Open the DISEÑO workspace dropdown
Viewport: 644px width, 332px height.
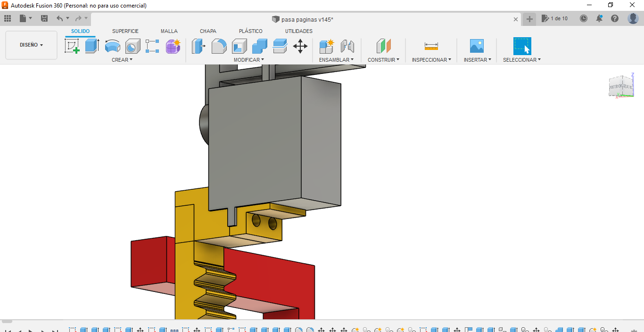pyautogui.click(x=31, y=45)
